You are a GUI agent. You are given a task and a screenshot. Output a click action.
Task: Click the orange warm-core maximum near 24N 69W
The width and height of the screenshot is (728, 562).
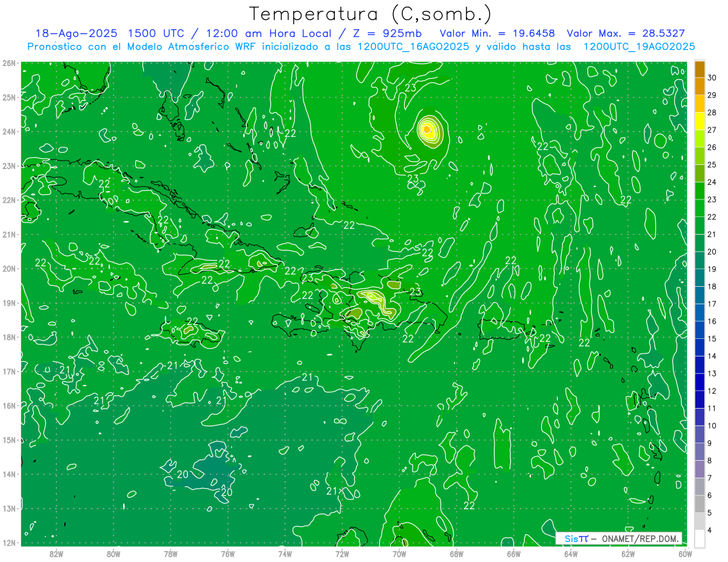coord(427,129)
